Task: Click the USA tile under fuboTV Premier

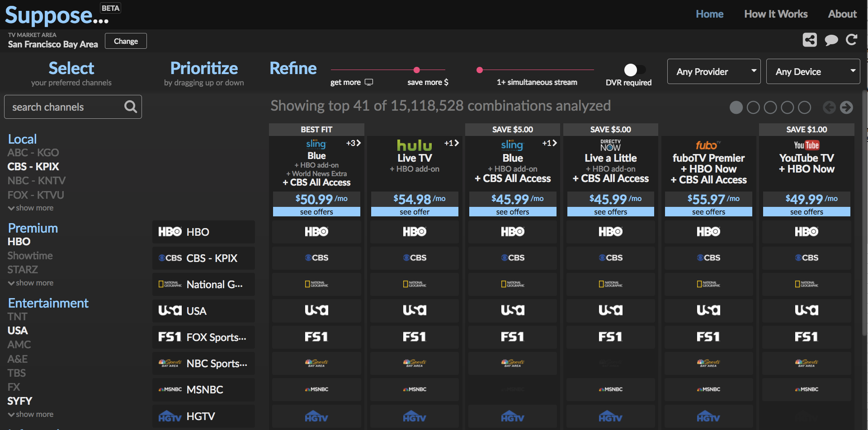Action: pos(708,310)
